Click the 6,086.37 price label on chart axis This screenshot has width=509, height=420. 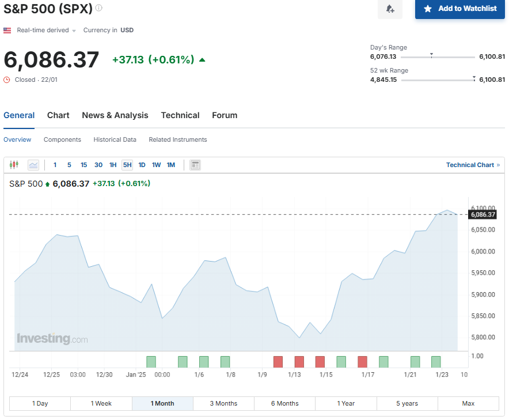[483, 214]
